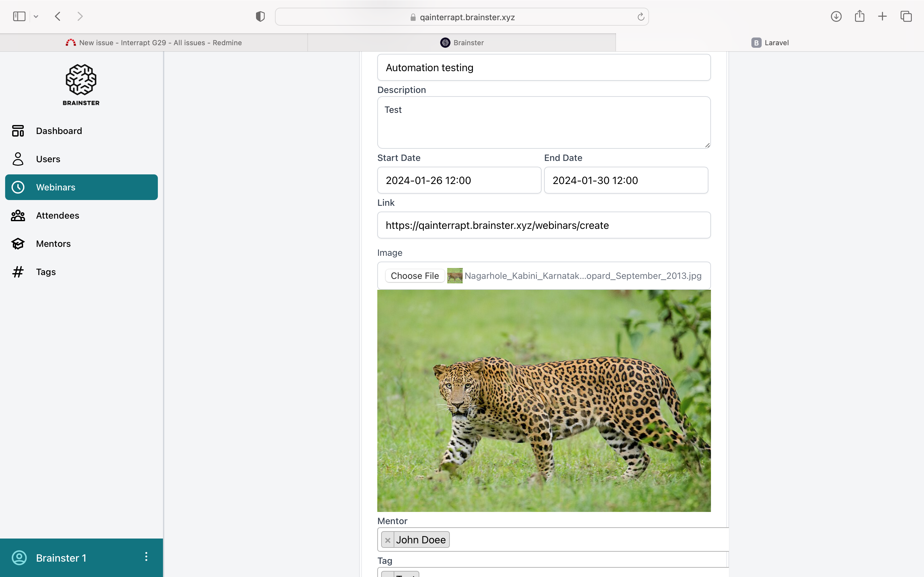Open the Start Date picker field
Image resolution: width=924 pixels, height=577 pixels.
pos(459,180)
